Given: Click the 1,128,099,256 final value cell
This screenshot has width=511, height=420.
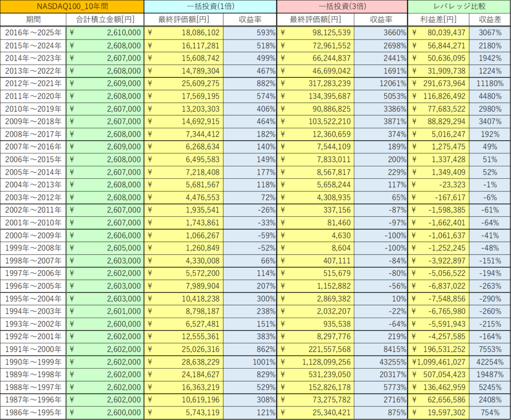Looking at the screenshot, I should tap(315, 362).
